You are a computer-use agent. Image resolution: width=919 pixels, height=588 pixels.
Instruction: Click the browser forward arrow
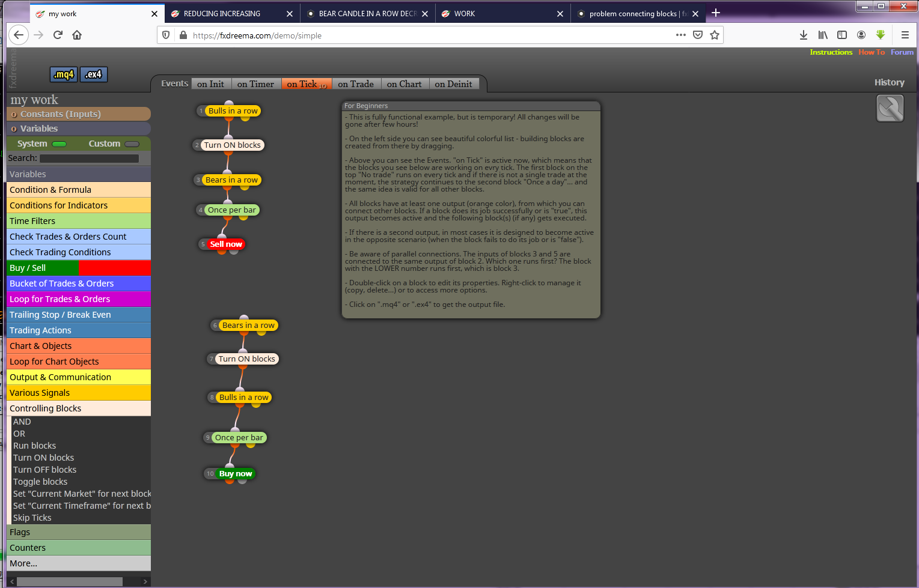pyautogui.click(x=38, y=35)
